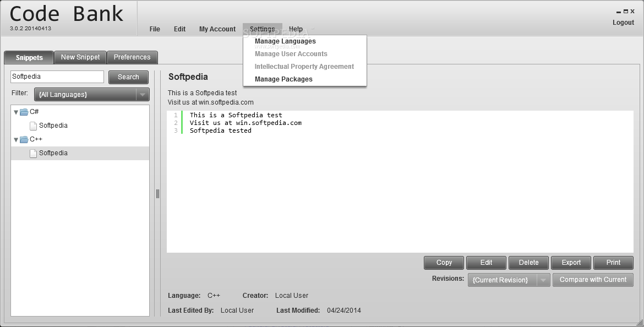Click code line 'Softpedia tested'

pyautogui.click(x=221, y=130)
